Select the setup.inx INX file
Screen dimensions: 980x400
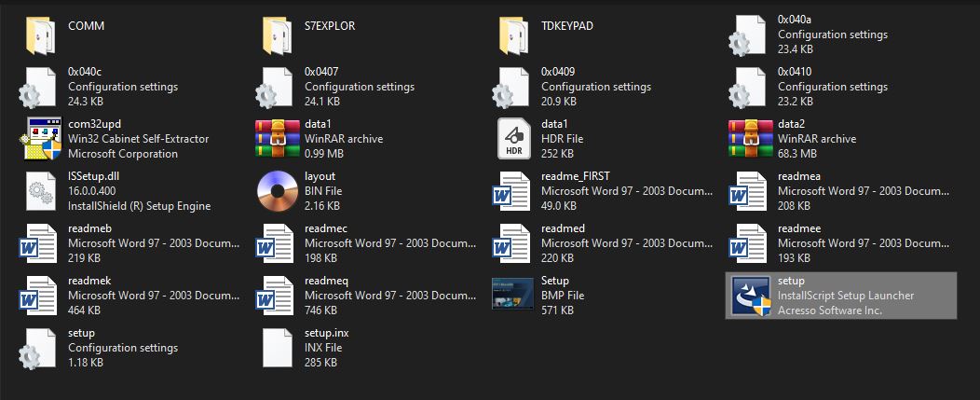click(276, 348)
